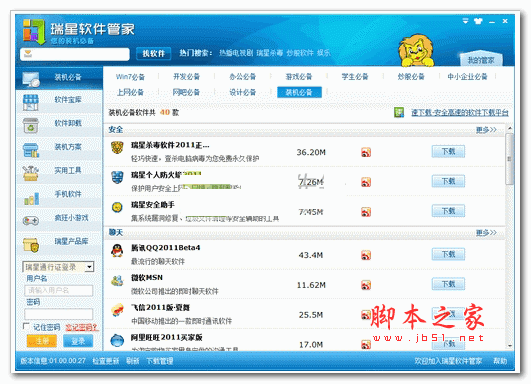
Task: Focus the software search input field
Action: coord(75,54)
